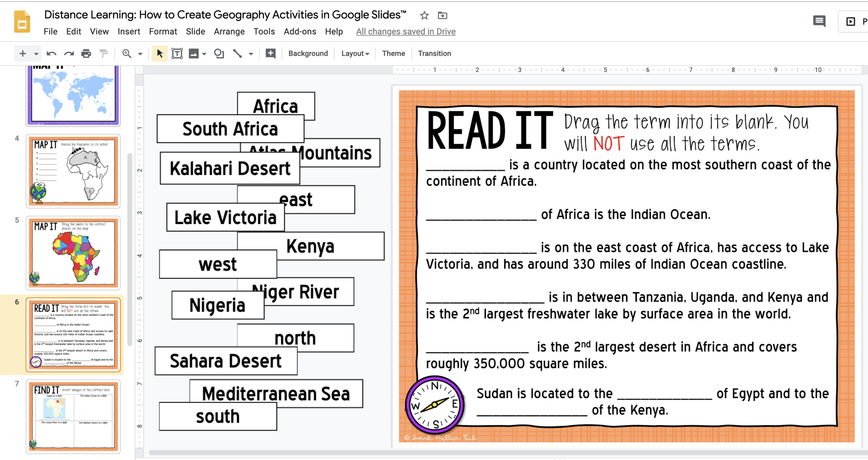Click the presentation title text

coord(225,15)
